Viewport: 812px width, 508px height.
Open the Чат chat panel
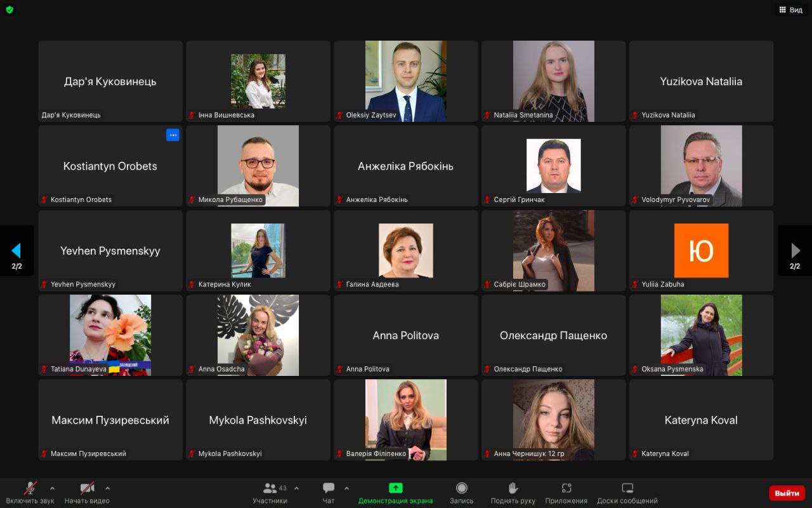[329, 493]
